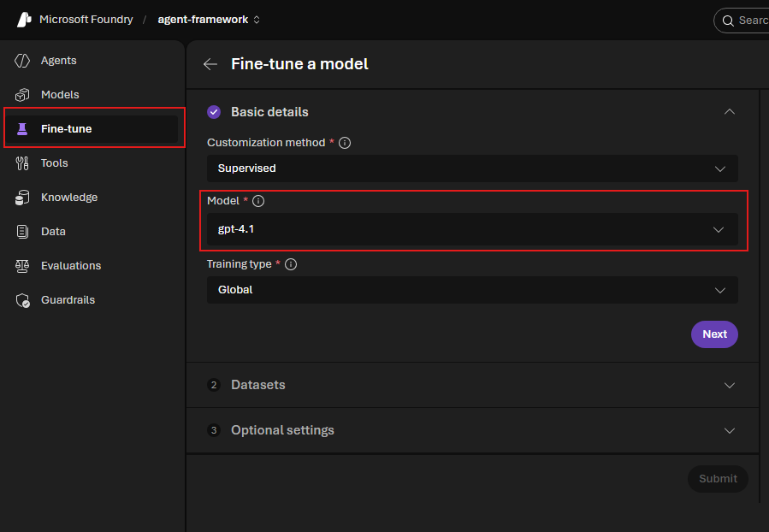The height and width of the screenshot is (532, 769).
Task: Click the Guardrails shield icon
Action: coord(22,300)
